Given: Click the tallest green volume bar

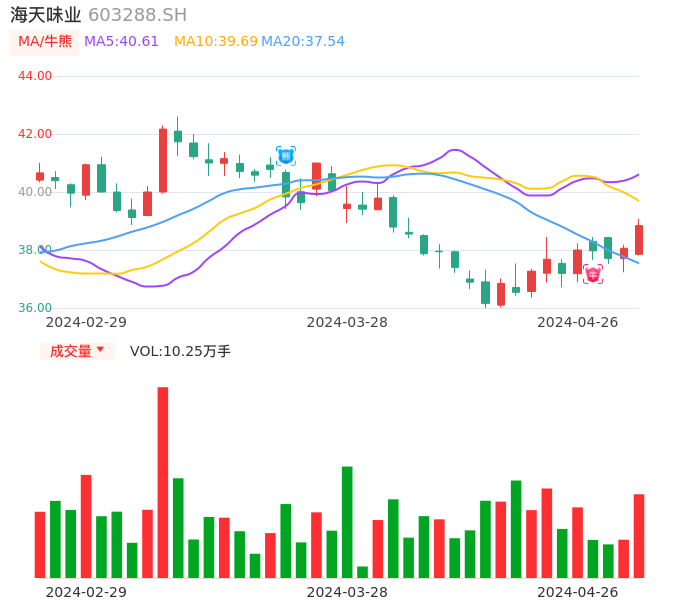Looking at the screenshot, I should [x=347, y=521].
